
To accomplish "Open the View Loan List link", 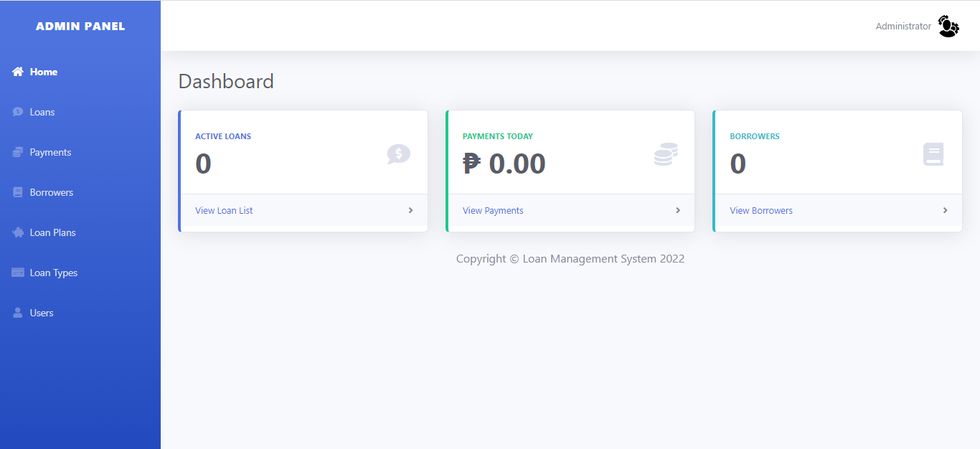I will (224, 211).
